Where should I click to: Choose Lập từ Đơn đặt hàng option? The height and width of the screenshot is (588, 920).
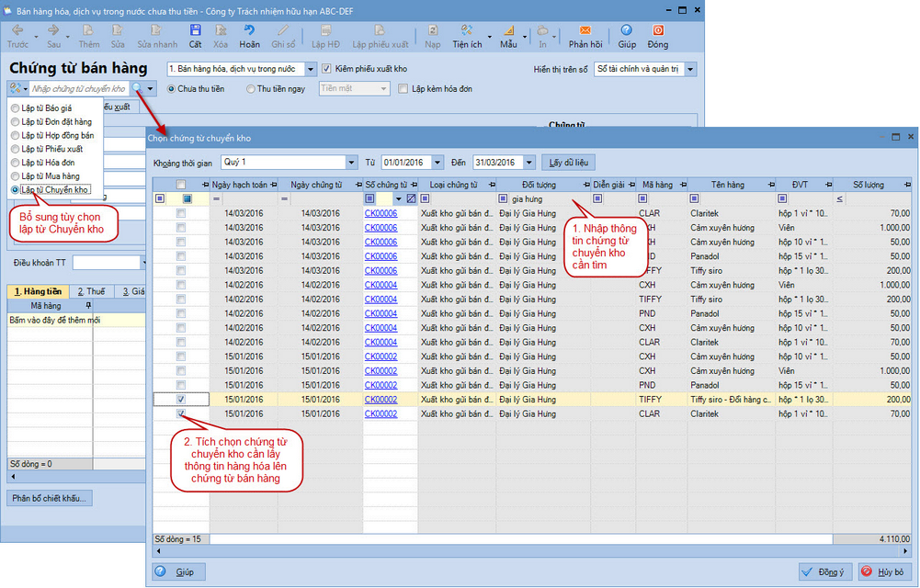coord(51,122)
